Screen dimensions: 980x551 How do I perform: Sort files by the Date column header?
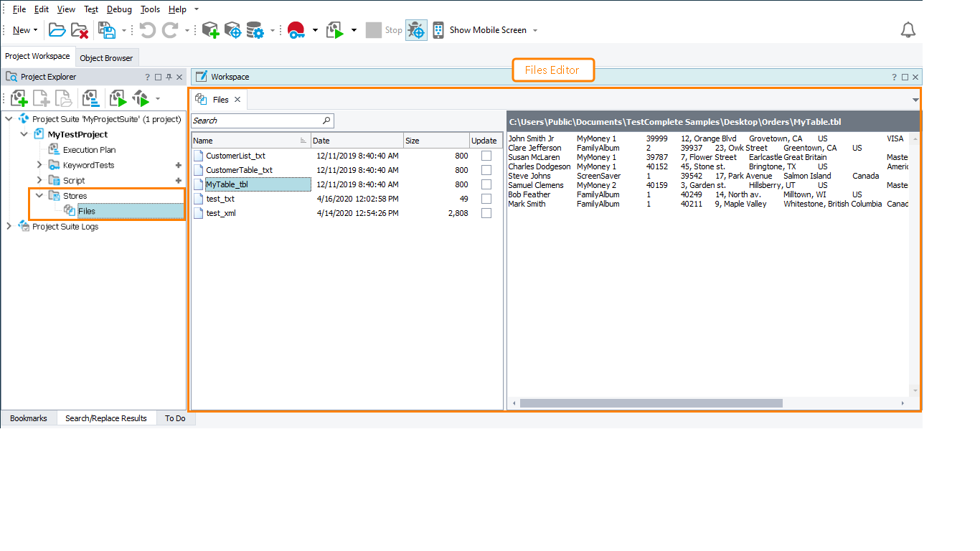(357, 140)
